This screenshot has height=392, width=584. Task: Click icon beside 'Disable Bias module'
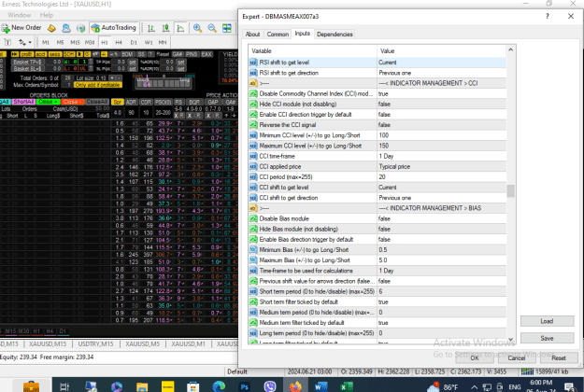tap(253, 218)
